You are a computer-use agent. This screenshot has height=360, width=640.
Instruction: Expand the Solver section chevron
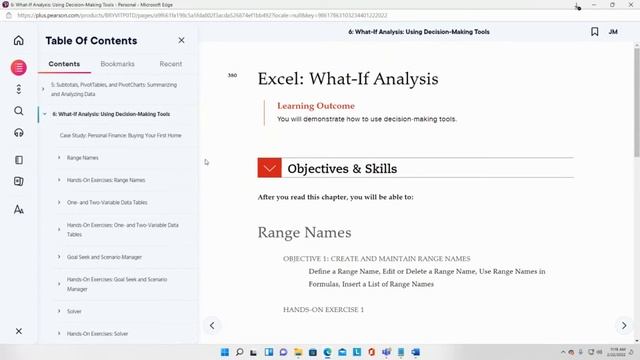[x=59, y=311]
